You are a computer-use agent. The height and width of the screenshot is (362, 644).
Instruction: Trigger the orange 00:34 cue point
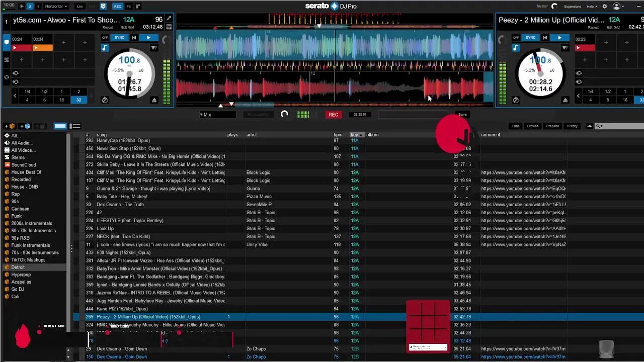pos(43,48)
